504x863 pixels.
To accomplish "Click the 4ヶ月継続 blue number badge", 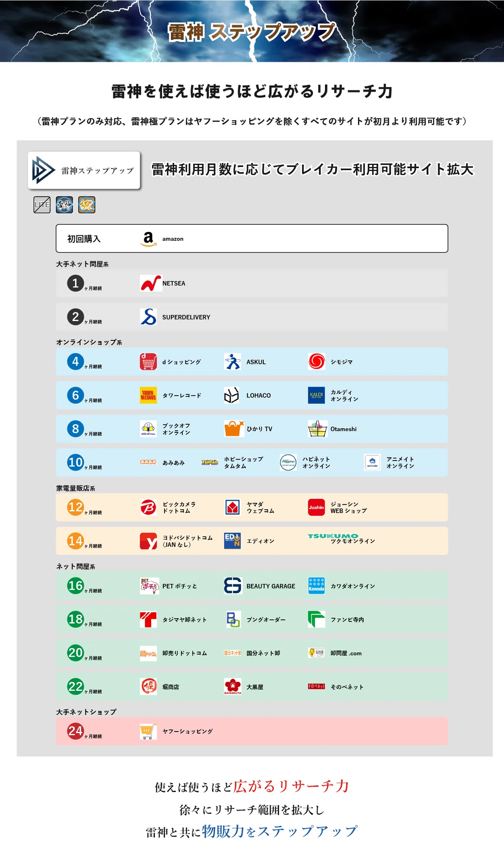I will point(76,362).
